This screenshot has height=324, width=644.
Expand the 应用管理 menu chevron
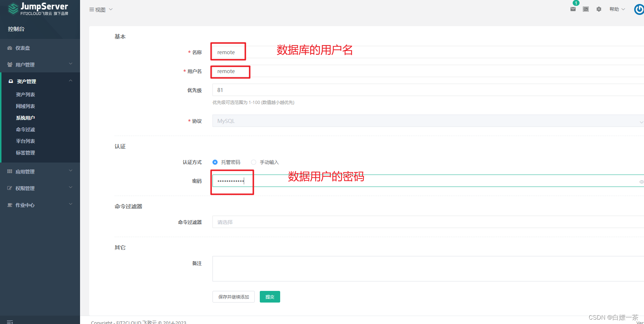pyautogui.click(x=71, y=171)
